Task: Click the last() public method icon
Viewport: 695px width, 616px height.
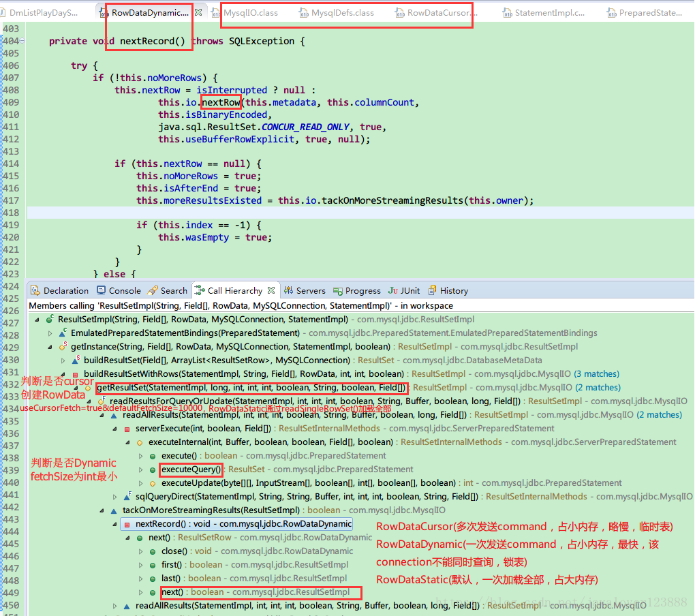Action: pos(153,579)
